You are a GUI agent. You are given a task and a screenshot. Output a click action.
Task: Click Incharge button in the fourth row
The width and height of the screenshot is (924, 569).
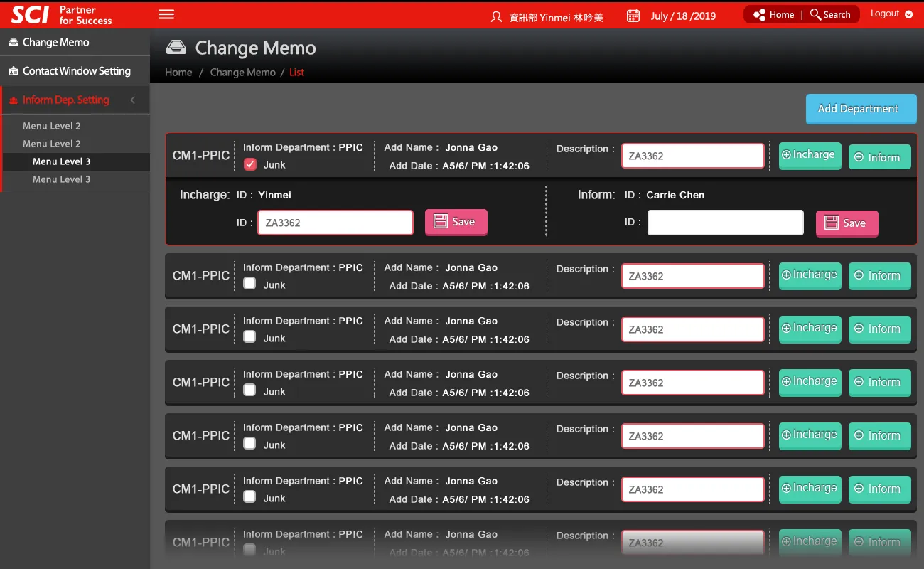[810, 382]
